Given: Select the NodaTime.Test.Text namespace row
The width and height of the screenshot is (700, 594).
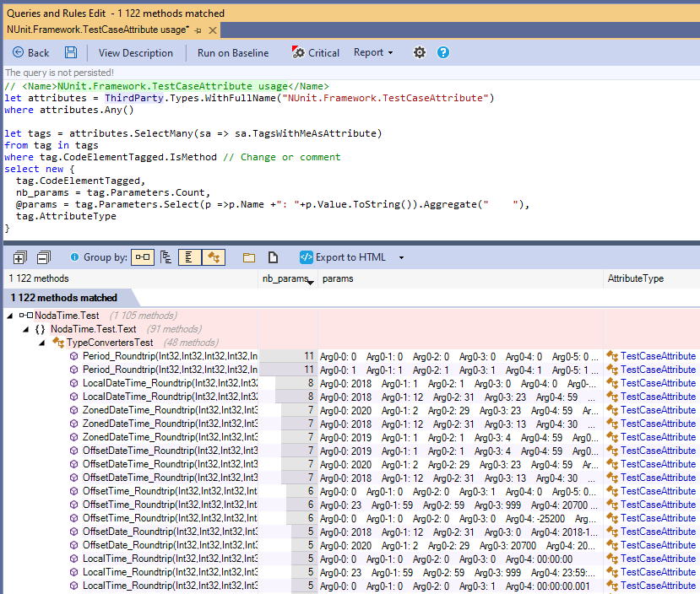Looking at the screenshot, I should (x=352, y=329).
